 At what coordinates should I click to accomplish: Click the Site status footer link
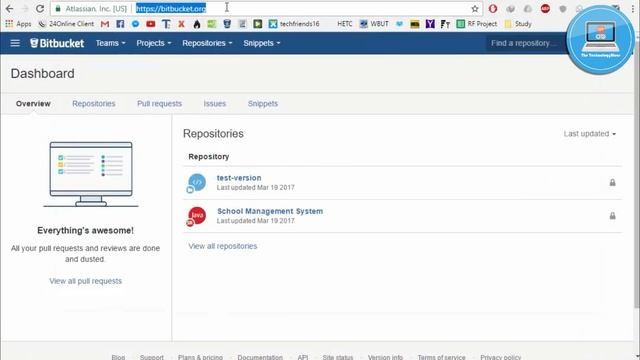click(x=338, y=357)
